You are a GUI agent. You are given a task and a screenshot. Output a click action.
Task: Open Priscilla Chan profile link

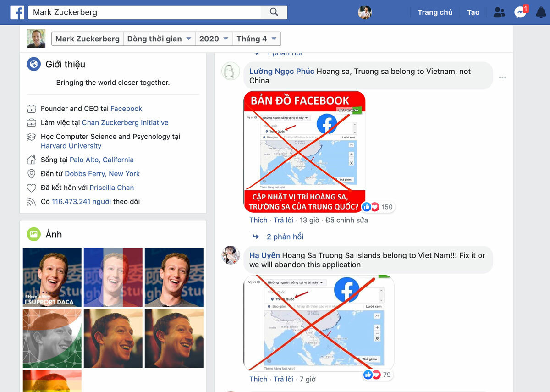click(x=112, y=188)
